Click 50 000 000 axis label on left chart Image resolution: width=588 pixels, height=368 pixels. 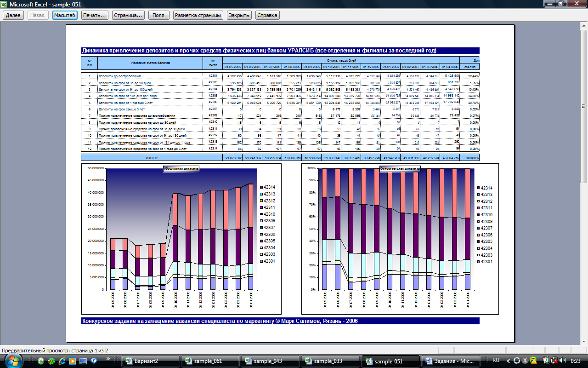[x=95, y=168]
